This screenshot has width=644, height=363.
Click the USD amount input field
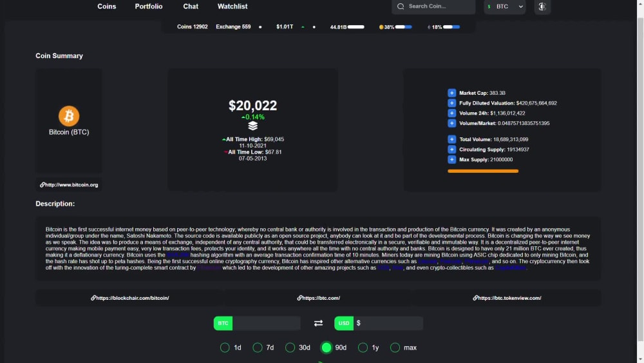(x=388, y=323)
